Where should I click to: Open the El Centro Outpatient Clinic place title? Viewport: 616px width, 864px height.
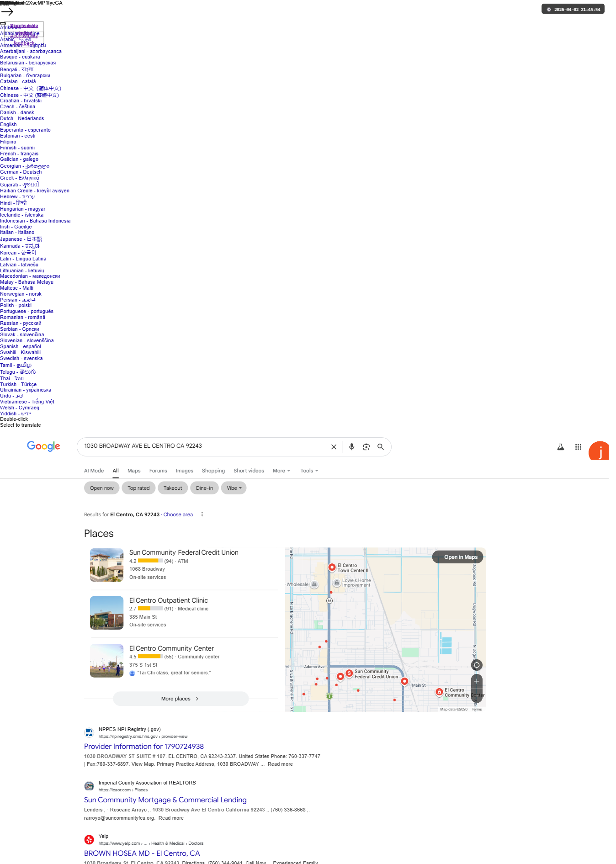tap(169, 600)
